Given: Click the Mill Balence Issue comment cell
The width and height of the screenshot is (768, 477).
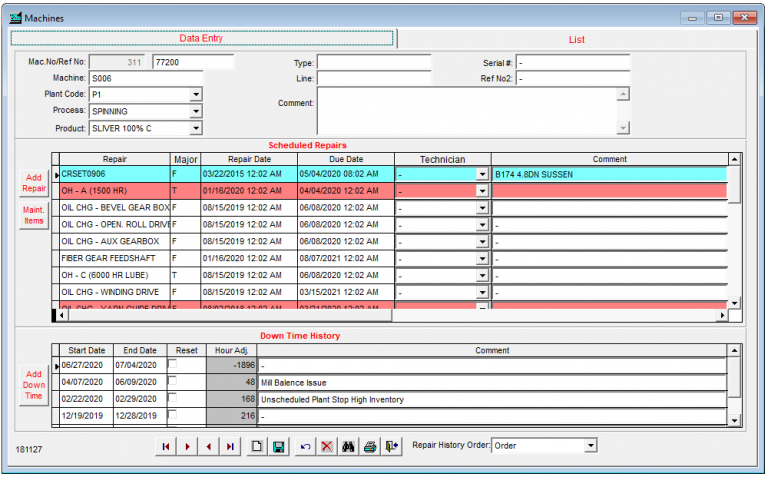Looking at the screenshot, I should pyautogui.click(x=492, y=382).
